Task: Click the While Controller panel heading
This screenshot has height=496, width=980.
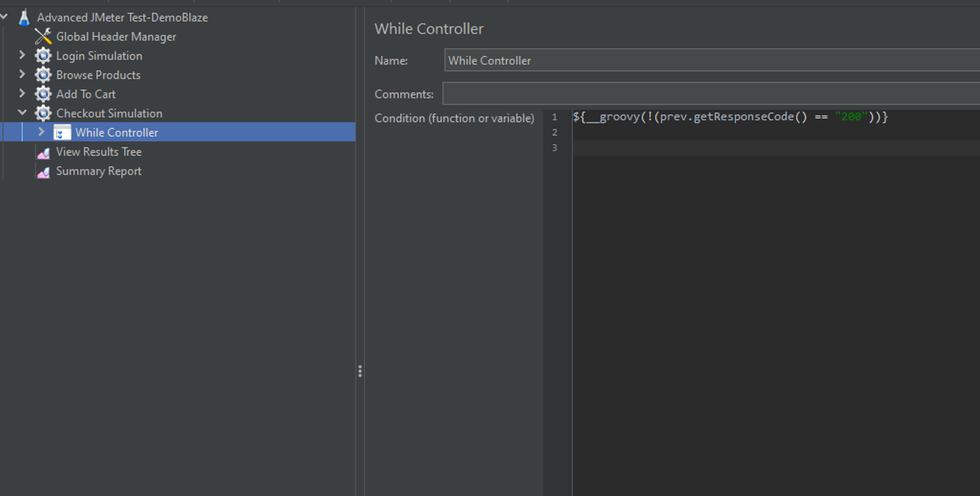Action: click(x=429, y=29)
